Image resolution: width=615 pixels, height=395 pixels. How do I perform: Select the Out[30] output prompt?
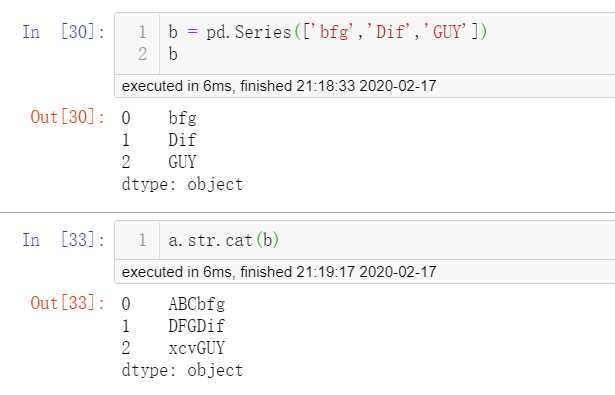[67, 117]
